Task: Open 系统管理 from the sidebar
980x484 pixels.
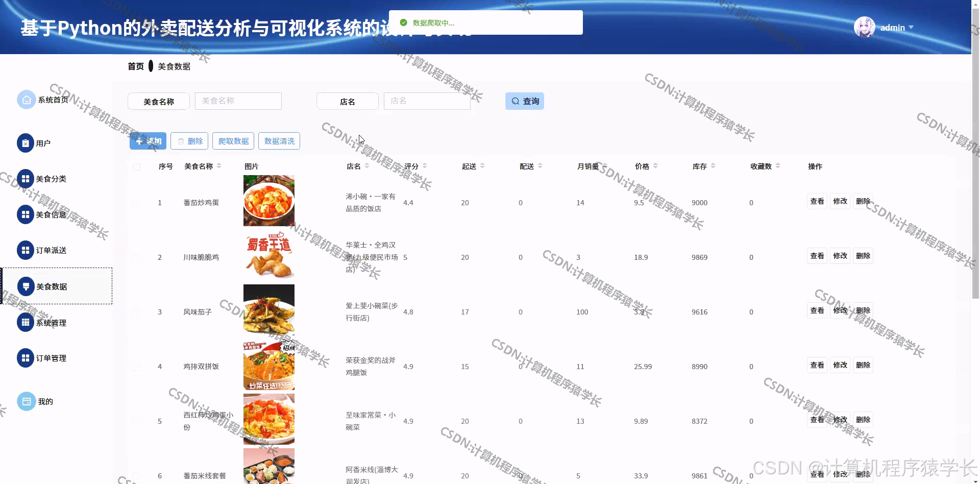Action: (x=26, y=322)
